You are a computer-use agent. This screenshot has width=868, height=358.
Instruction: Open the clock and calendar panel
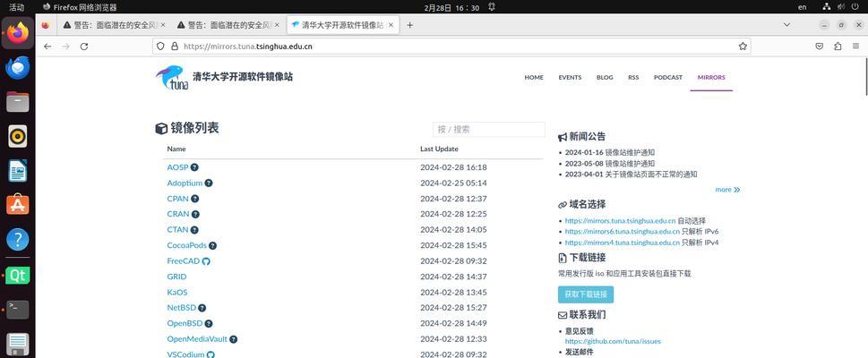[451, 7]
